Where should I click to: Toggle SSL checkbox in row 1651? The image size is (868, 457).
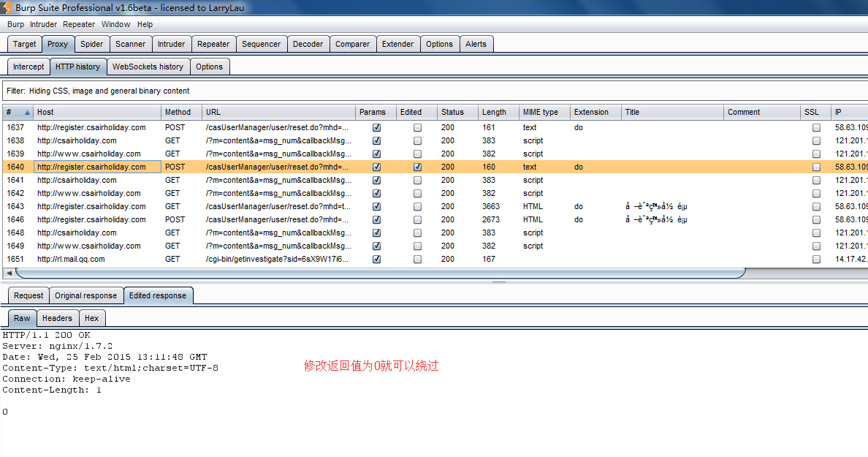click(816, 260)
